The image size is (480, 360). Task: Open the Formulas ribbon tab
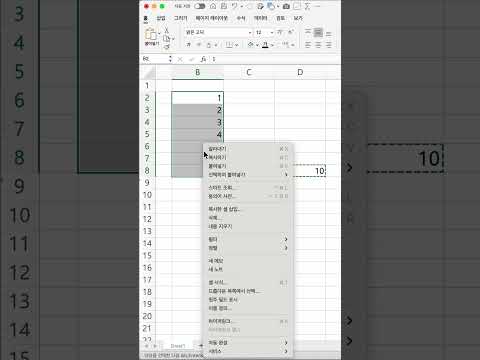point(241,18)
